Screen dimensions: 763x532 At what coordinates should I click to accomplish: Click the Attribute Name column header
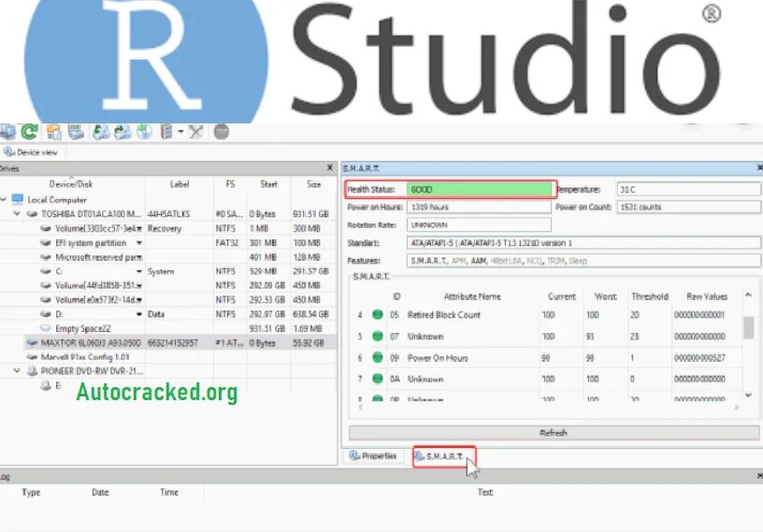[472, 296]
